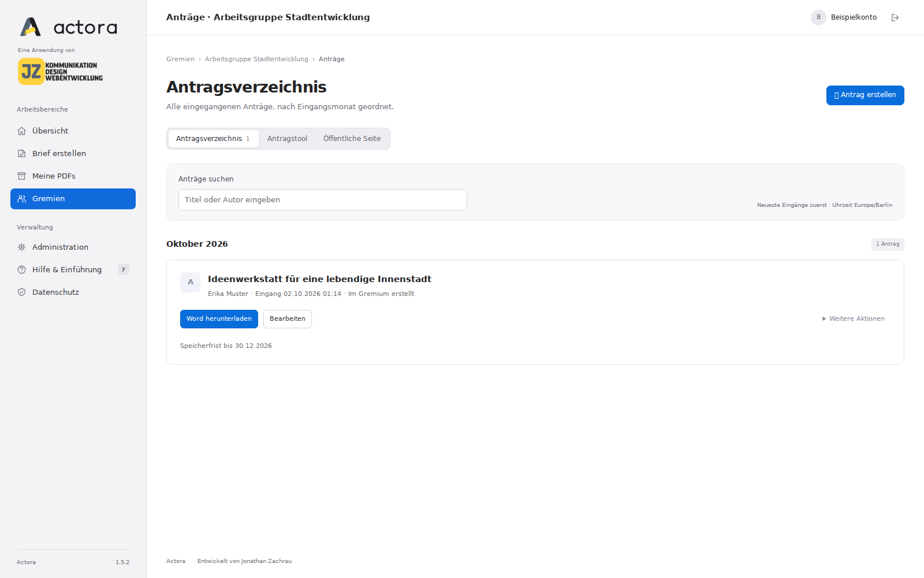Viewport: 924px width, 578px height.
Task: Follow the Gremien breadcrumb link
Action: [x=180, y=59]
